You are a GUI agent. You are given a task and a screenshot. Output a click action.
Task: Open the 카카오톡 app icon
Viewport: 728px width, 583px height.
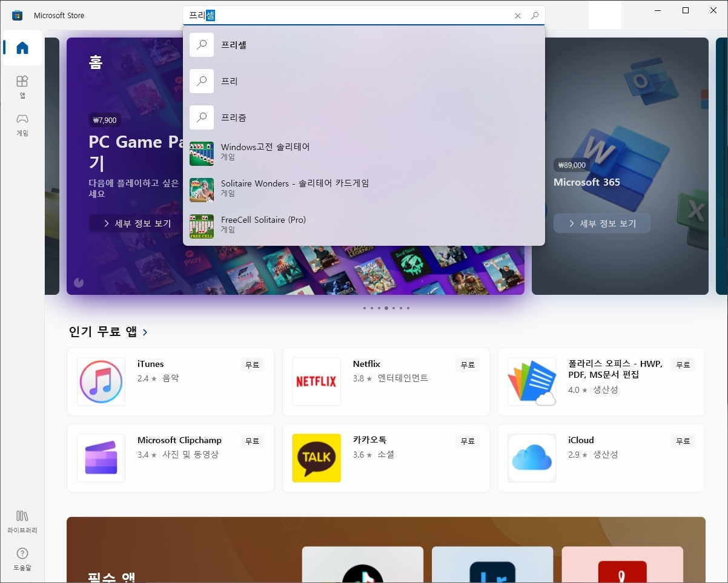316,458
